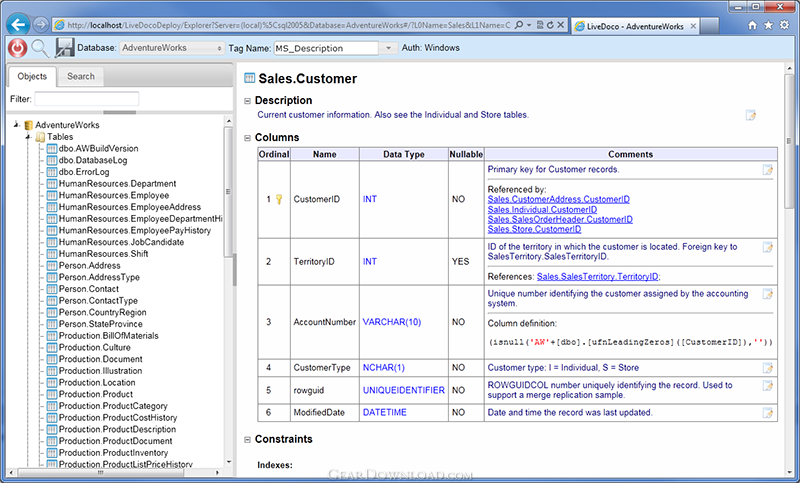Click the magnifying glass search icon in toolbar
This screenshot has height=483, width=800.
click(40, 48)
